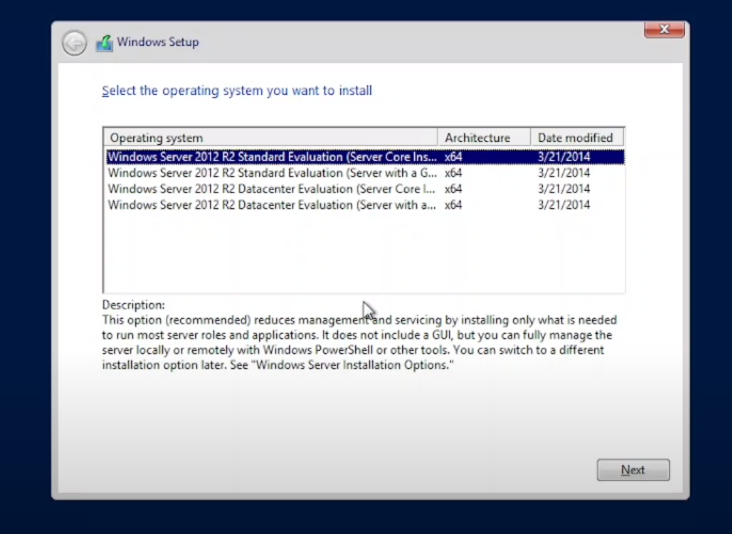Click 3/21/2014 in selected Standard Server Core row
732x534 pixels.
(564, 157)
